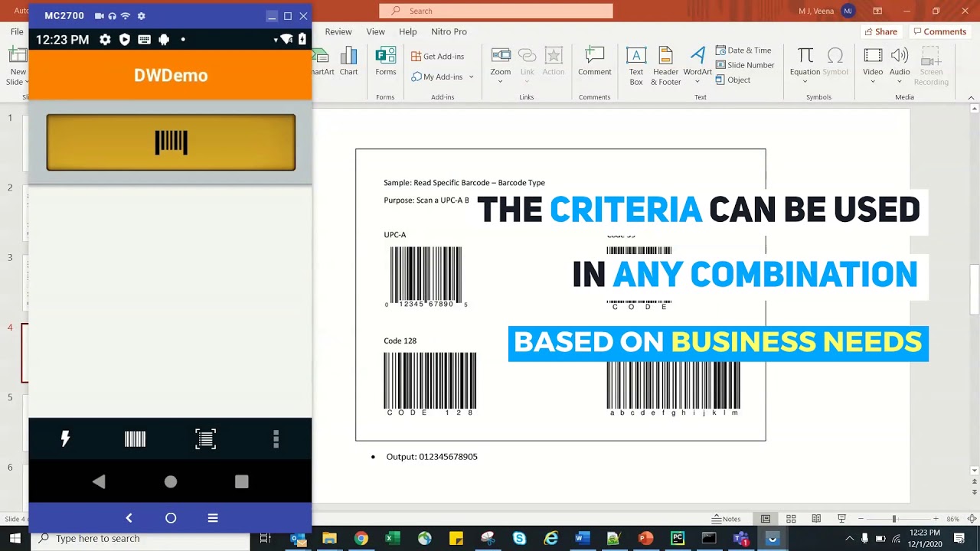980x551 pixels.
Task: Tap the back chevron in the blue device bar
Action: [x=129, y=518]
